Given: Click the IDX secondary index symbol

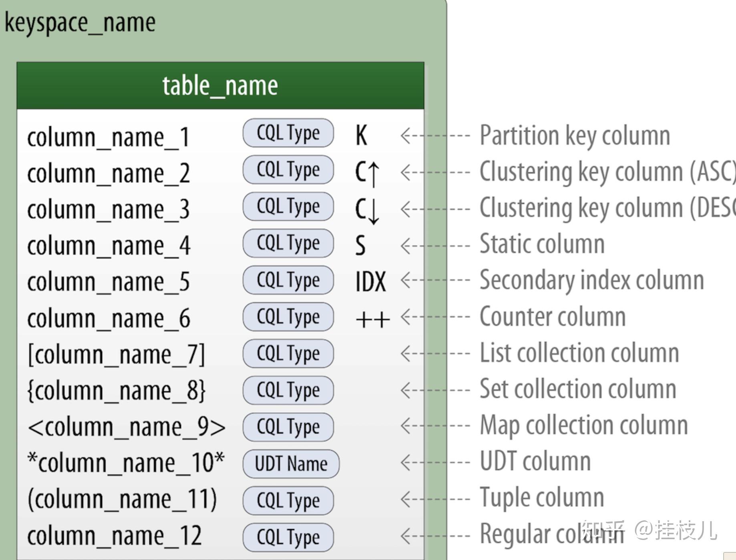Looking at the screenshot, I should pos(371,282).
